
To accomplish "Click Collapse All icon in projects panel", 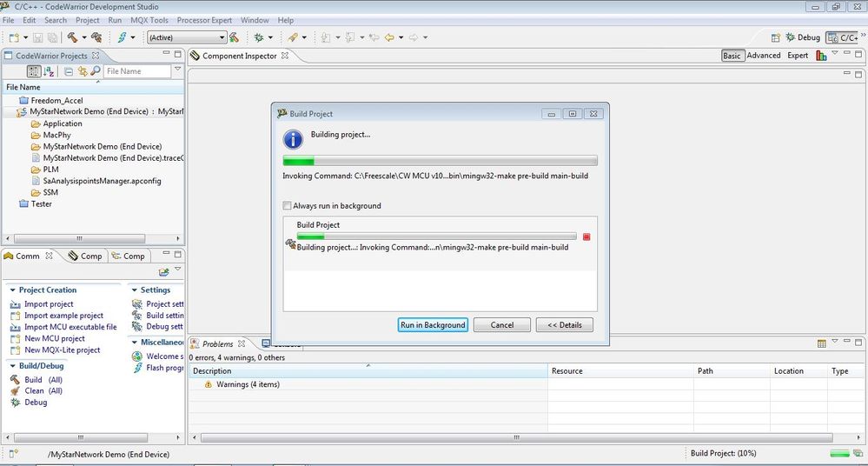I will (69, 71).
